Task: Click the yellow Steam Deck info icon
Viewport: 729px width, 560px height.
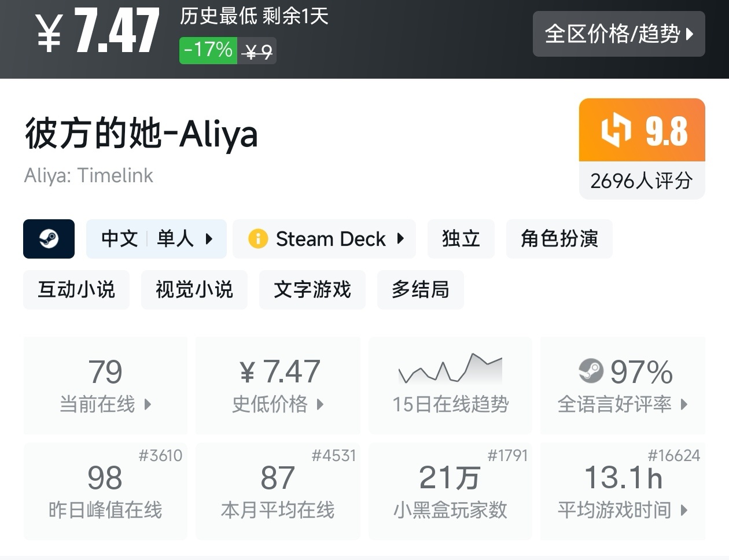Action: (257, 239)
